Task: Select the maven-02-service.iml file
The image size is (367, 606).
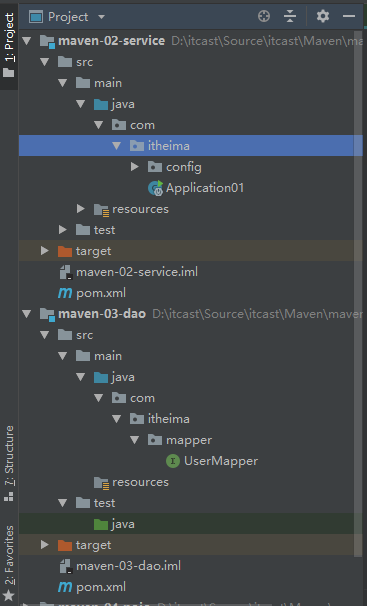Action: [137, 272]
